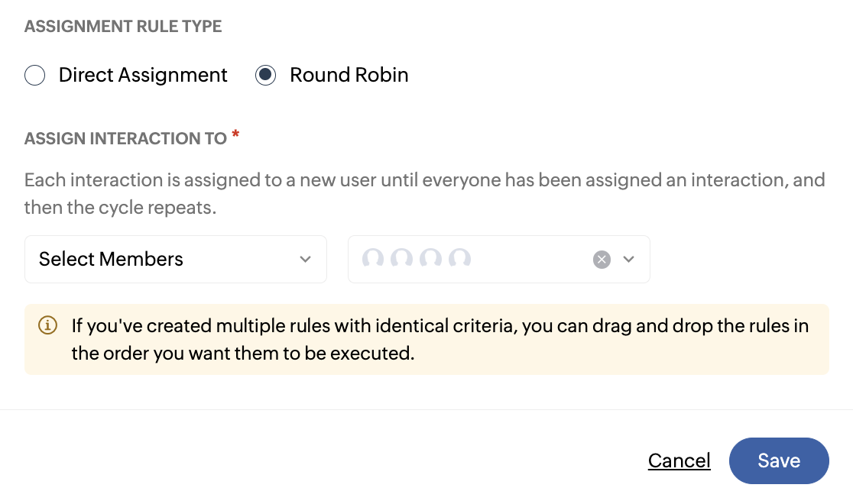Click the red required asterisk marker
853x504 pixels.
235,135
